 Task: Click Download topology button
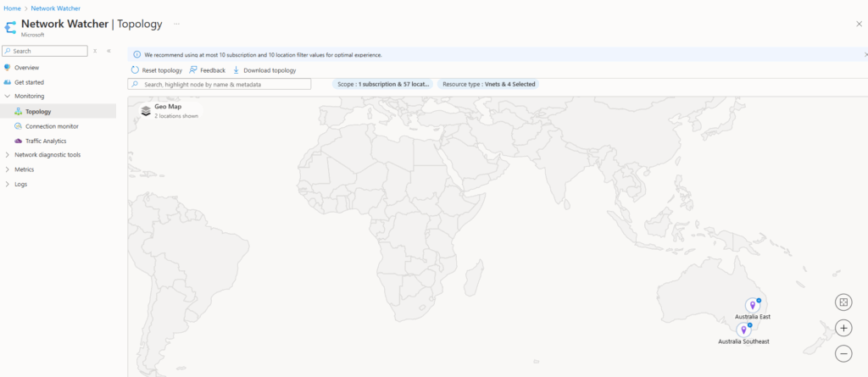[x=264, y=70]
